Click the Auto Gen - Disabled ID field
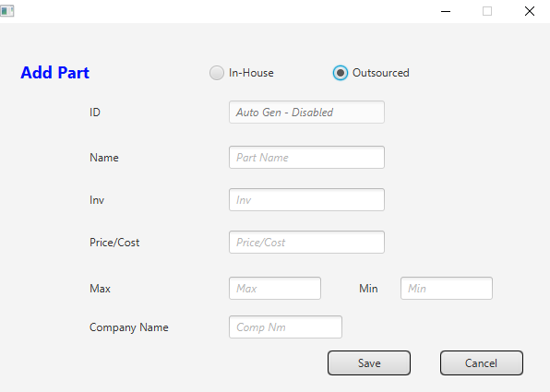Viewport: 550px width, 392px height. click(306, 113)
